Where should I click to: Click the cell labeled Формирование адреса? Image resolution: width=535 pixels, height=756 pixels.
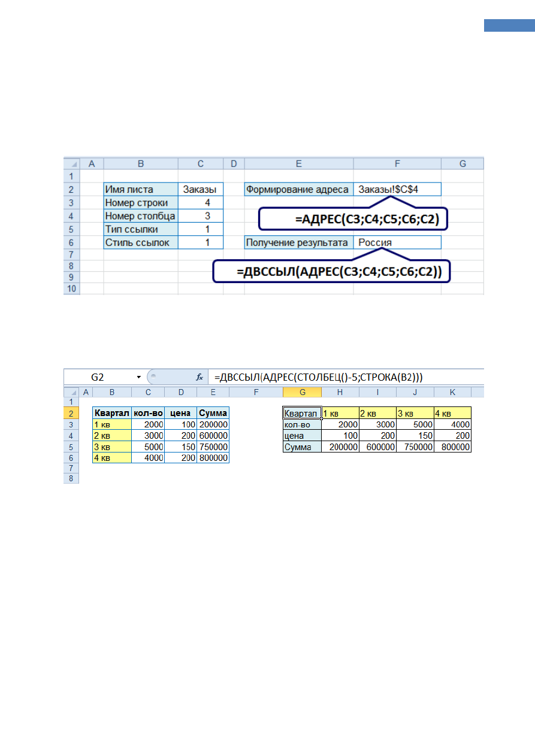pos(299,189)
